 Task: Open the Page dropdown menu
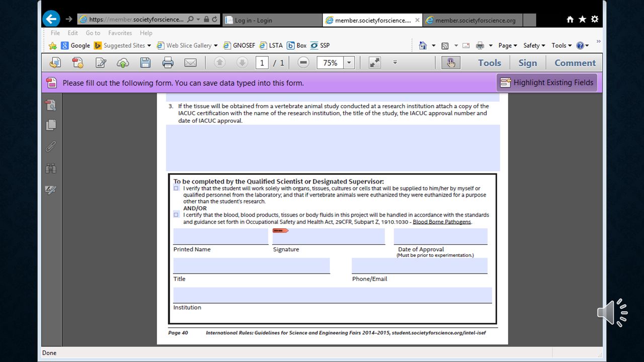click(x=508, y=45)
